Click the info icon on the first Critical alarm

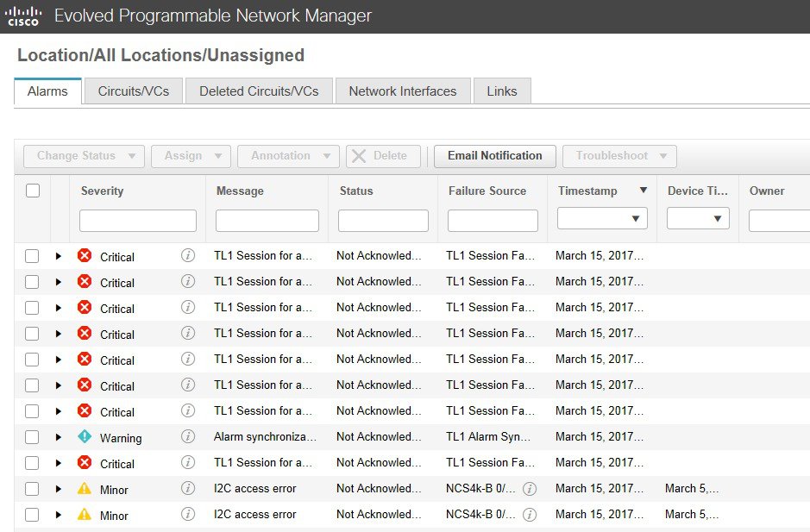click(x=188, y=255)
